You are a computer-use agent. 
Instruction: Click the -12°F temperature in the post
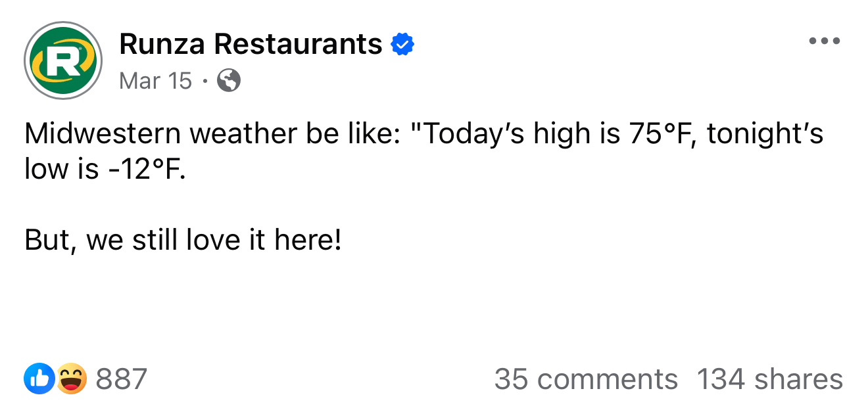[137, 170]
